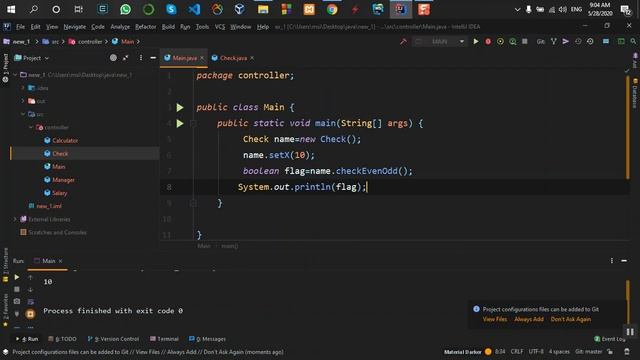Click the Git update branch icon

pos(553,41)
